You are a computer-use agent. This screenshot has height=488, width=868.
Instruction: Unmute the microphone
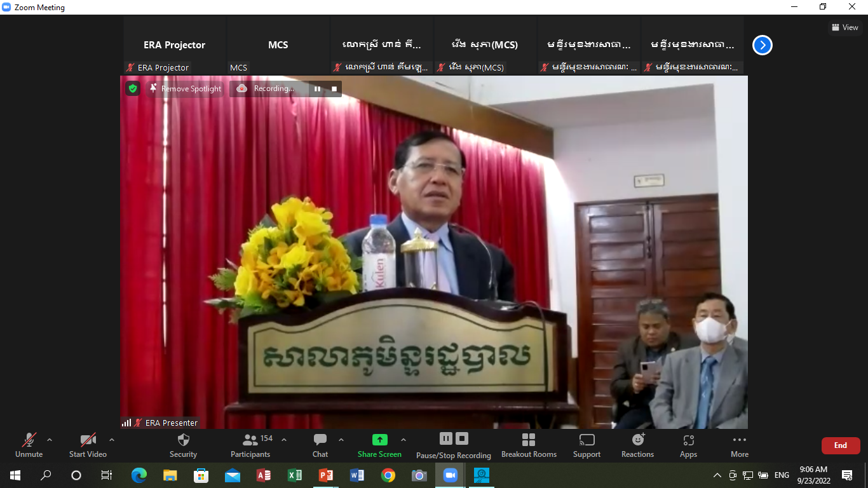[x=29, y=440]
